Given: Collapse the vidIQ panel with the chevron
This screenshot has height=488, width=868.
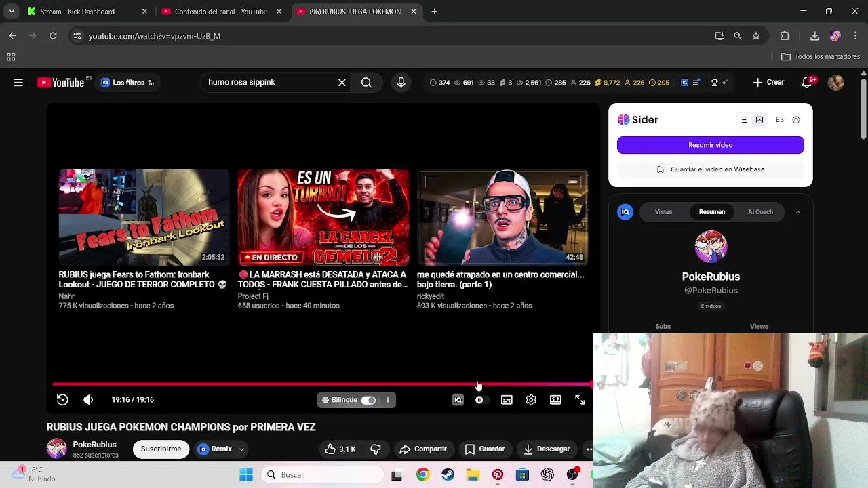Looking at the screenshot, I should click(797, 212).
